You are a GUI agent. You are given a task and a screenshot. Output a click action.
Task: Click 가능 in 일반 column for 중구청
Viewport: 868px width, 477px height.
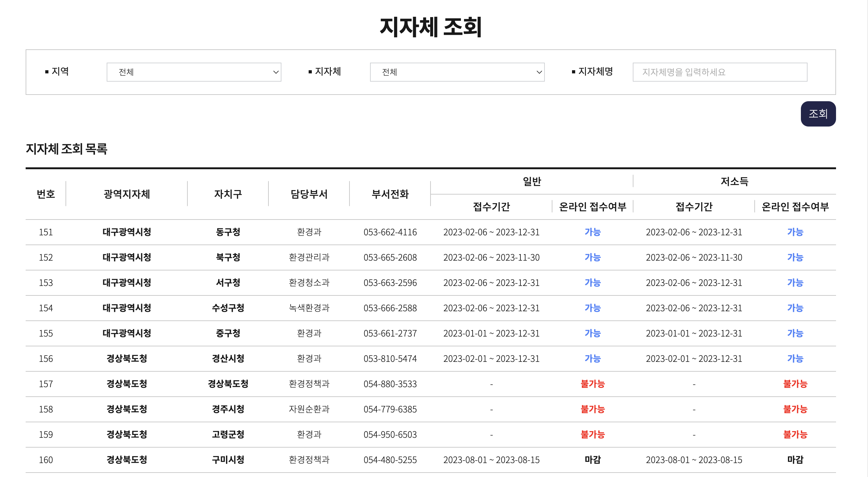click(592, 333)
